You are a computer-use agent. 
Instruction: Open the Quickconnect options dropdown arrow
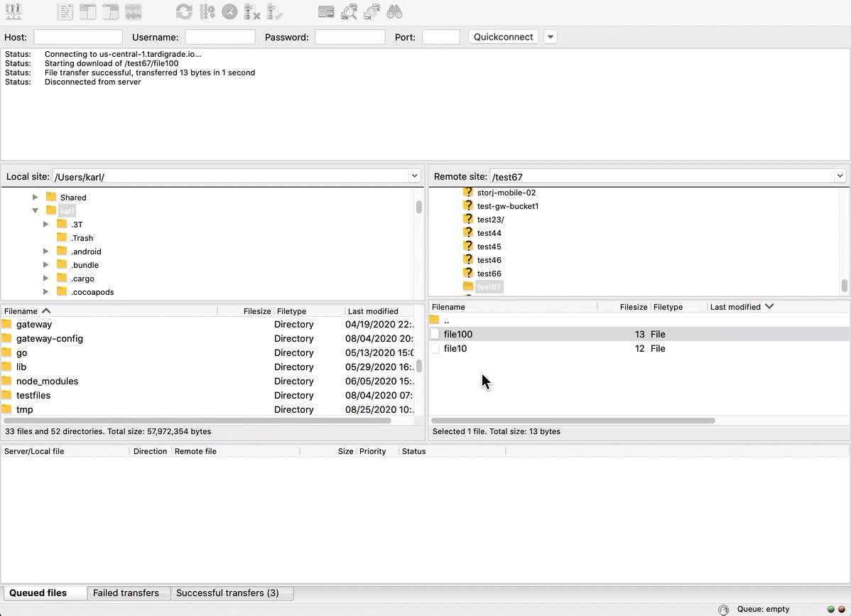click(550, 36)
